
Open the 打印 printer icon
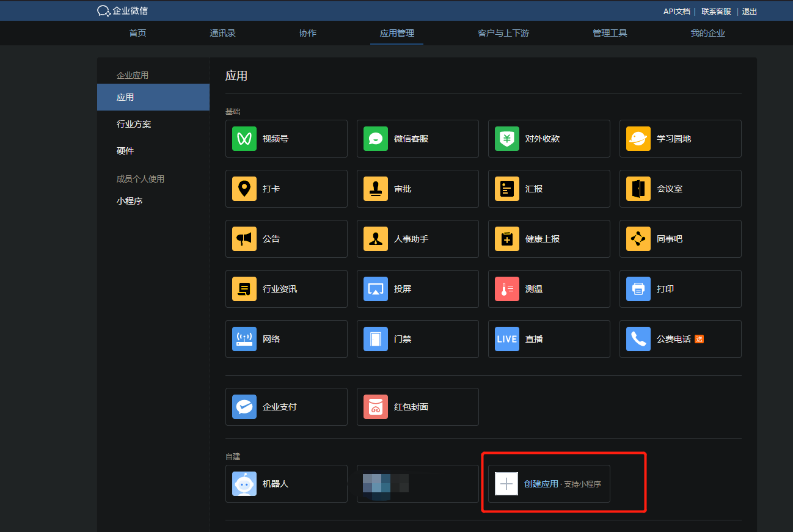(638, 289)
